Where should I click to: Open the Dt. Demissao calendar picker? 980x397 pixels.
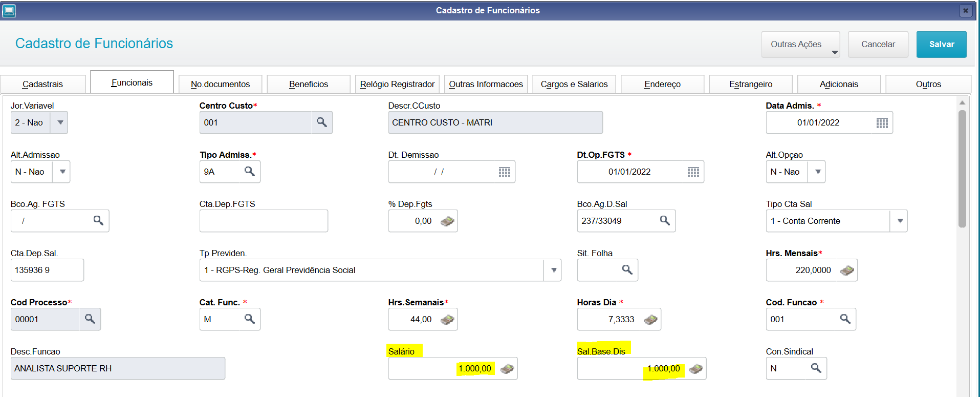tap(504, 172)
